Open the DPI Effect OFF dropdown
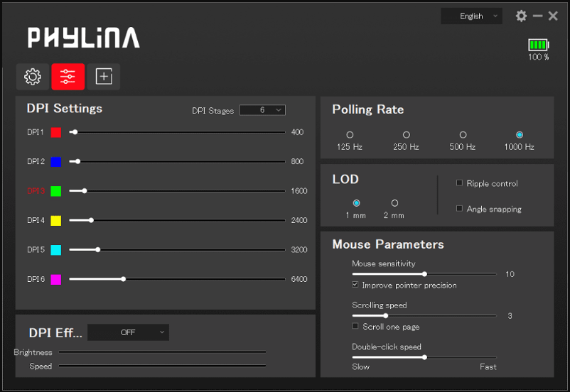Screen dimensions: 570x392 coord(128,332)
